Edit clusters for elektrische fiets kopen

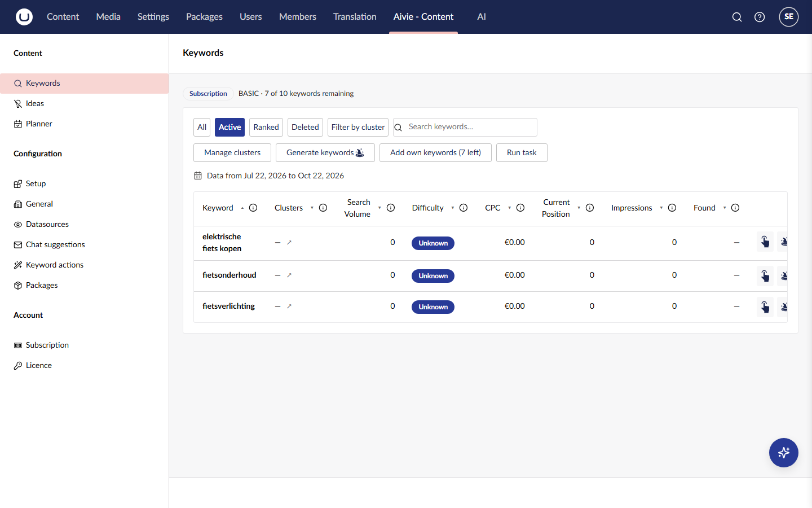pyautogui.click(x=289, y=242)
